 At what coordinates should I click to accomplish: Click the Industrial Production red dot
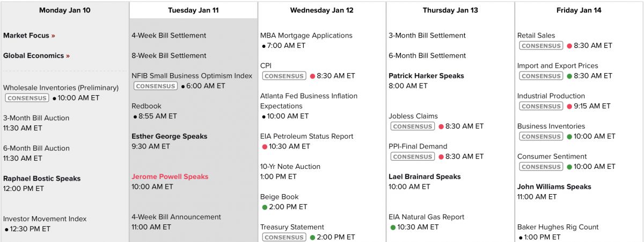(x=569, y=106)
